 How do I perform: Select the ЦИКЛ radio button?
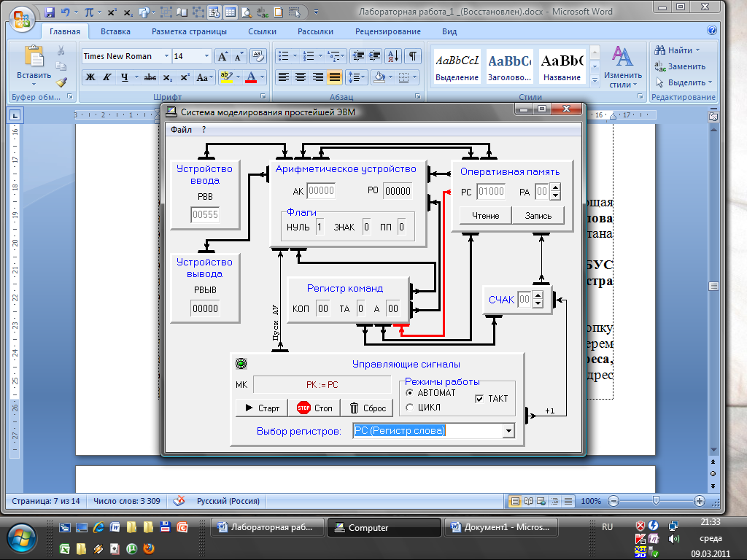(x=409, y=408)
